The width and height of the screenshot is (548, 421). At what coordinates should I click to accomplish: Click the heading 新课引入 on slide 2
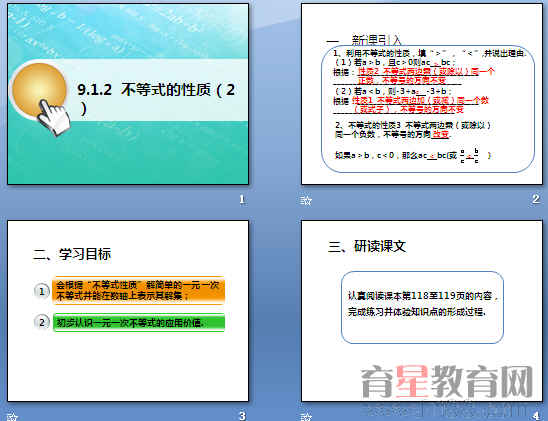[x=376, y=40]
